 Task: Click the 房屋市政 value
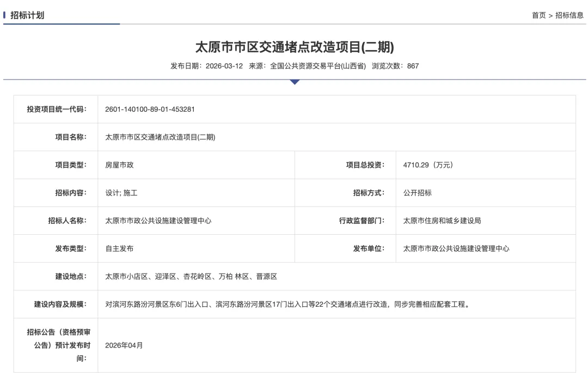[x=119, y=165]
